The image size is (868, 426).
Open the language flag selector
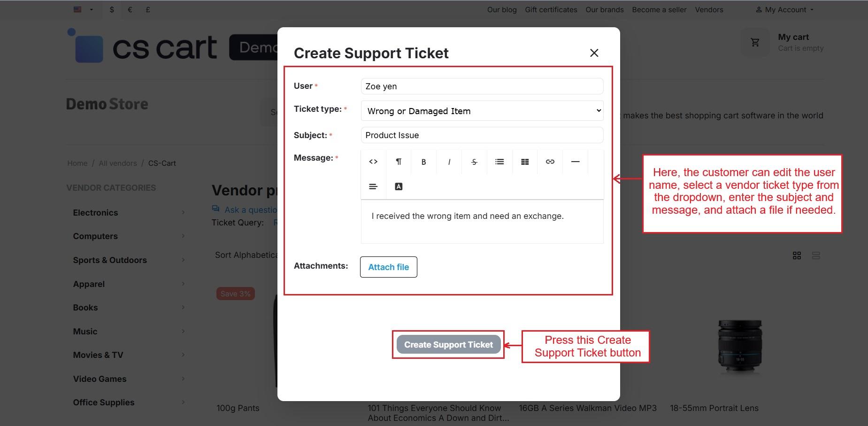coord(83,9)
